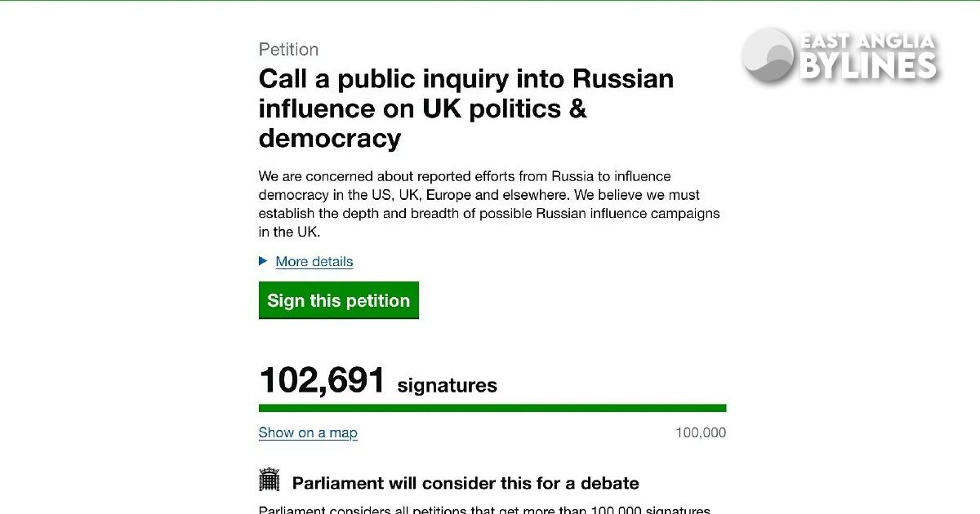The height and width of the screenshot is (514, 980).
Task: Click the 100,000 signature target label
Action: coord(701,433)
